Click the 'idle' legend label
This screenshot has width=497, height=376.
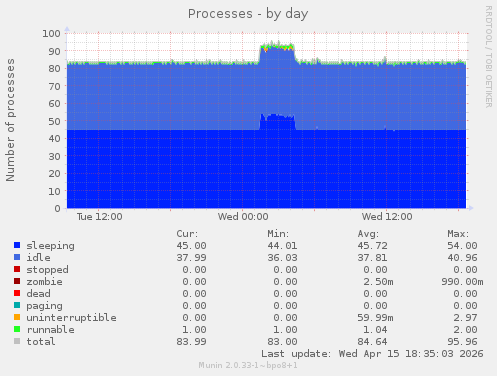pyautogui.click(x=39, y=258)
